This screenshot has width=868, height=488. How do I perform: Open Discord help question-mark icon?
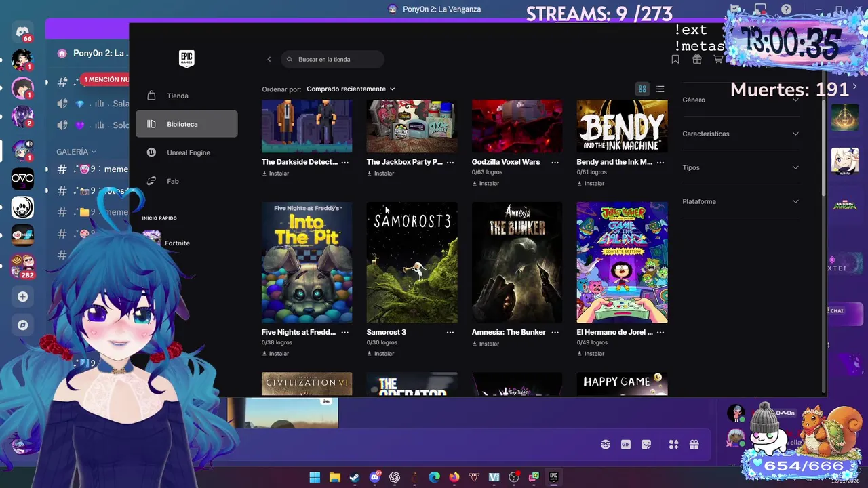[786, 9]
